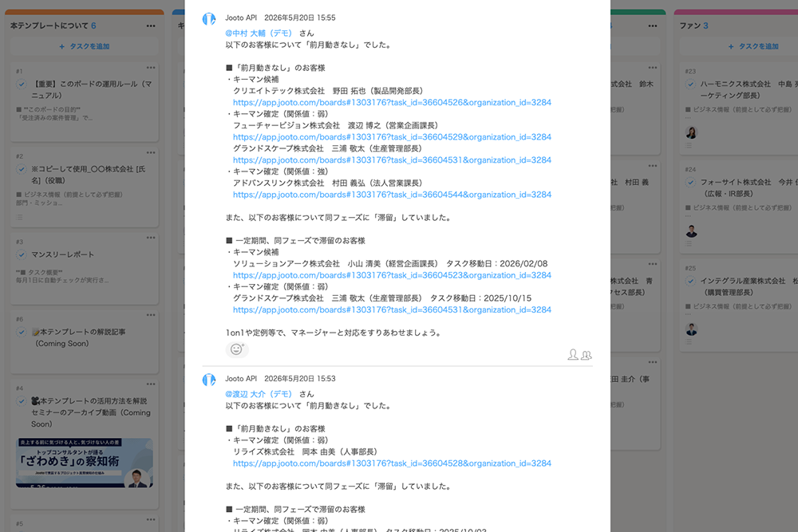Click text フューチャービジョン株式会社 渡辺 博之
The height and width of the screenshot is (532, 798).
point(307,126)
